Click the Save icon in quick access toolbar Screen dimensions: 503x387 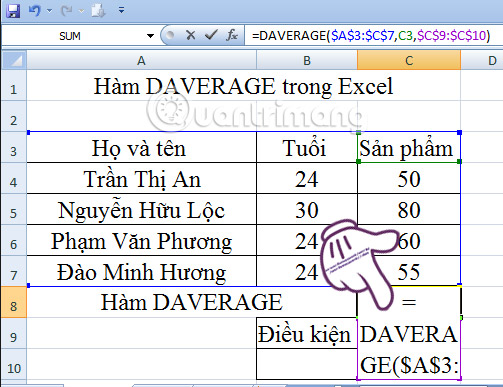12,11
